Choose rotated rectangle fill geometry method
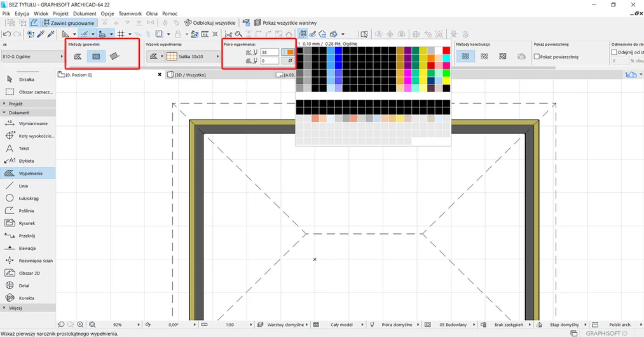Image resolution: width=644 pixels, height=337 pixels. coord(114,57)
